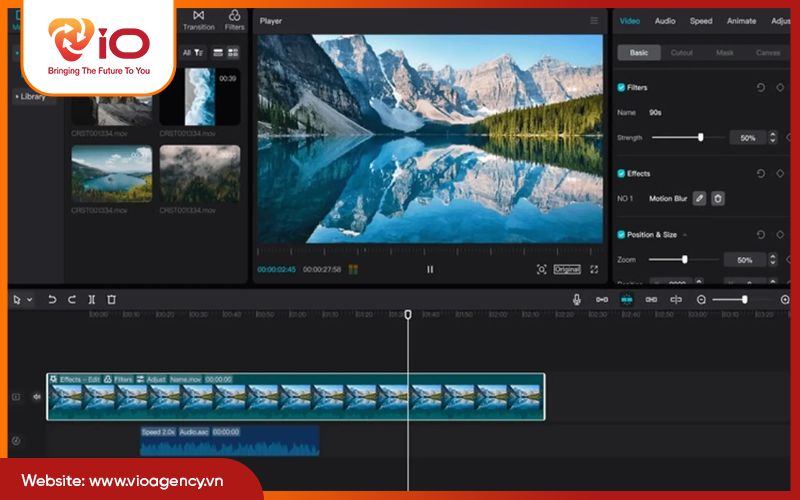Screen dimensions: 800x500
Task: Zoom out the timeline with minus icon
Action: [x=702, y=300]
